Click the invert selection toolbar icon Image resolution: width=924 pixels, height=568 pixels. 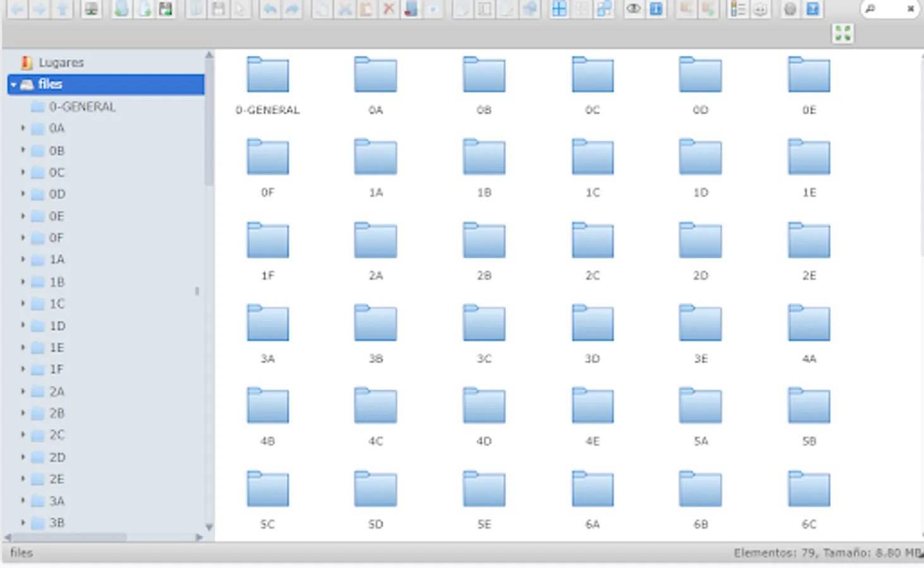tap(603, 9)
